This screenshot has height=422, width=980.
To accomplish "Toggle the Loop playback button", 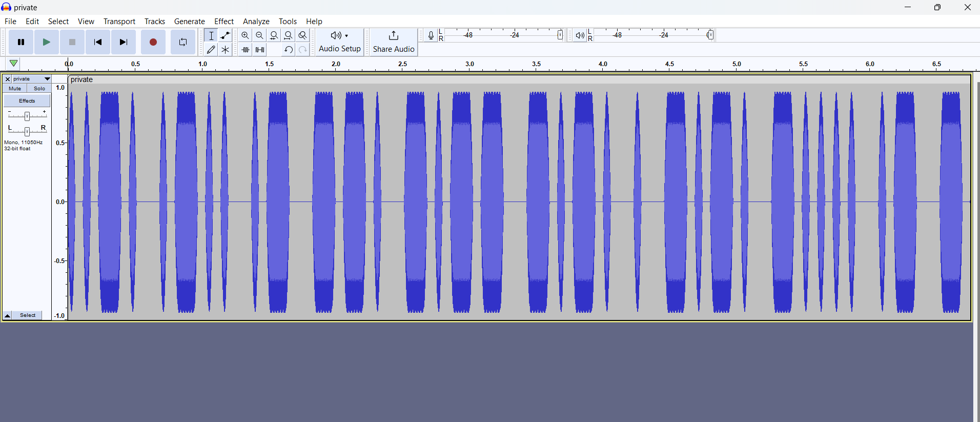I will click(x=183, y=43).
